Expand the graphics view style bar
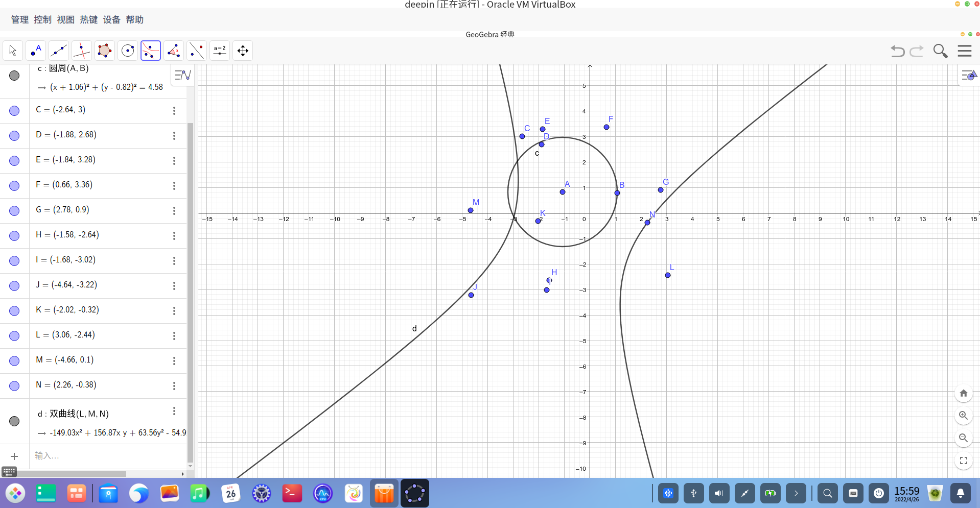Viewport: 980px width, 508px height. click(x=969, y=76)
